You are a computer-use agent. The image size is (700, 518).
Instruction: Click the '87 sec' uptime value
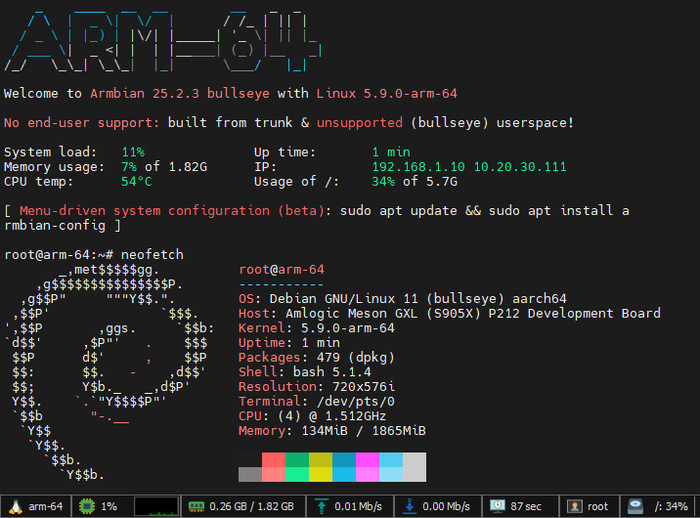pos(526,506)
